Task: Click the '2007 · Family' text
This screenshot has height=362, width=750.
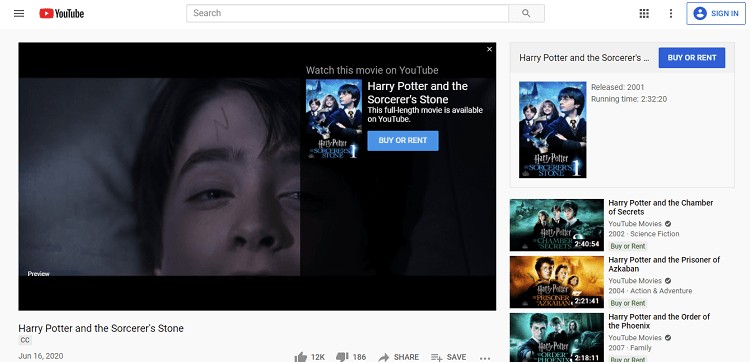Action: coord(630,348)
